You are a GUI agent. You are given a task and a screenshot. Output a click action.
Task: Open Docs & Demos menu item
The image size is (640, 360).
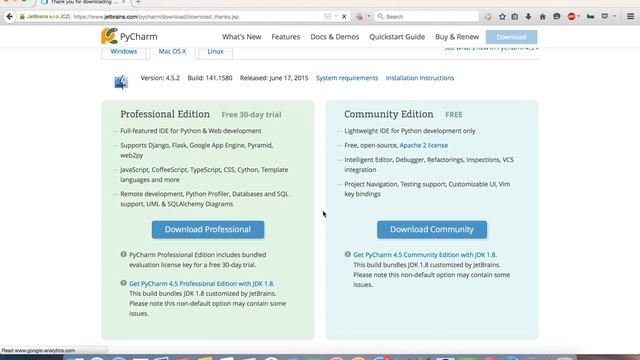pos(335,37)
